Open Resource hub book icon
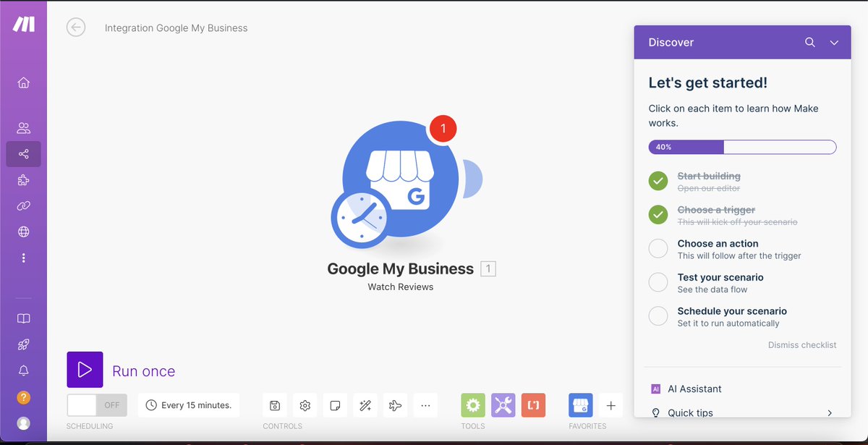Screen dimensions: 868x445 click(x=23, y=319)
